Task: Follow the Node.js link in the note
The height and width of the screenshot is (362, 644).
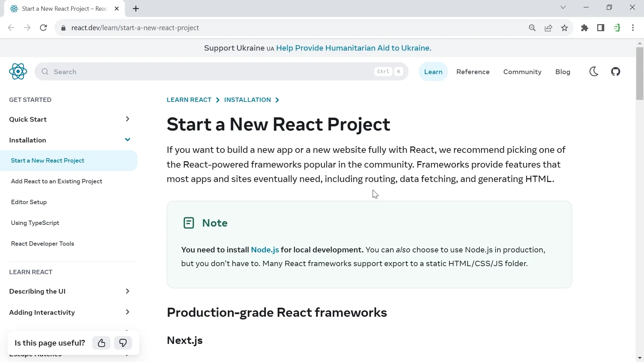Action: tap(265, 250)
